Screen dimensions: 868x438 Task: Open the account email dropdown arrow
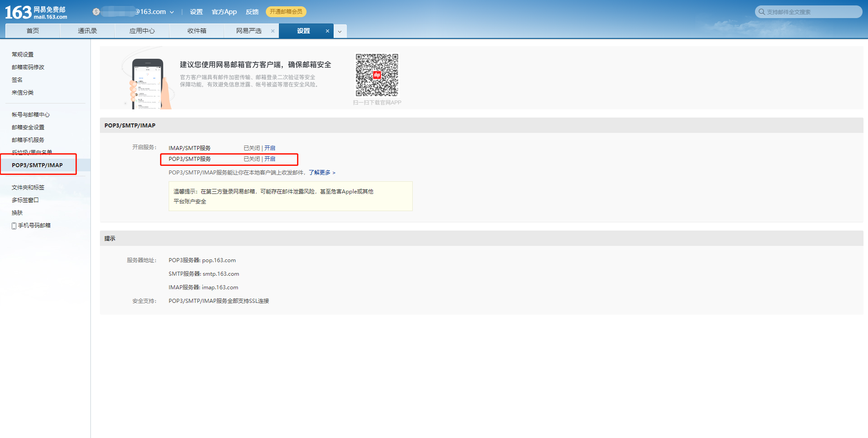point(172,12)
